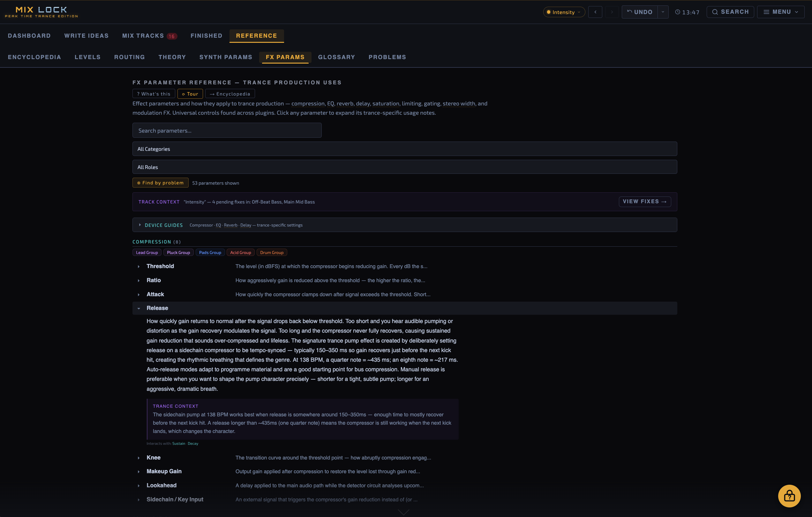This screenshot has height=517, width=812.
Task: Expand the Device Guides section
Action: 163,225
